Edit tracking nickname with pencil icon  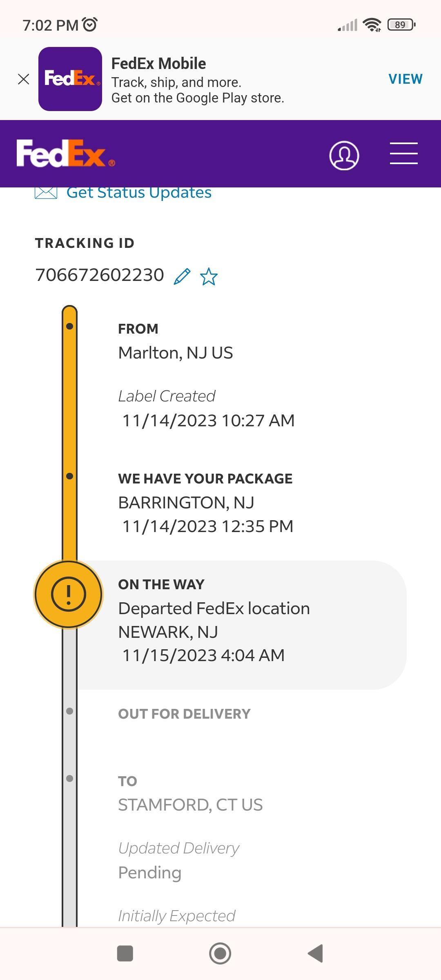tap(182, 276)
